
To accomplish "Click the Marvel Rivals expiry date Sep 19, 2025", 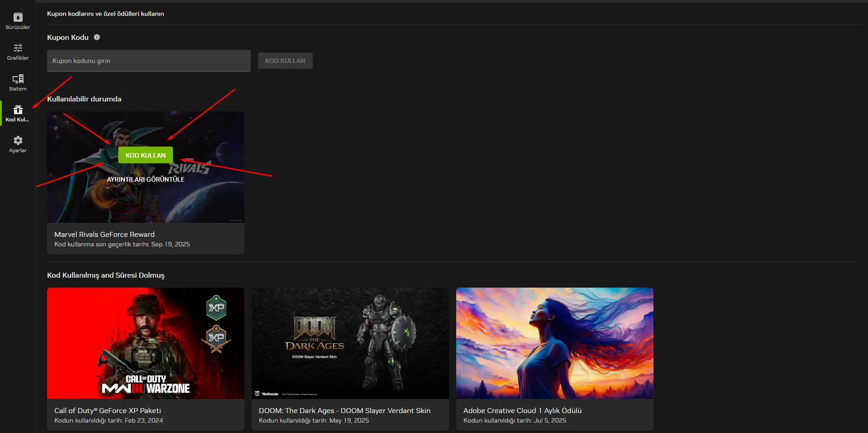I will click(171, 244).
